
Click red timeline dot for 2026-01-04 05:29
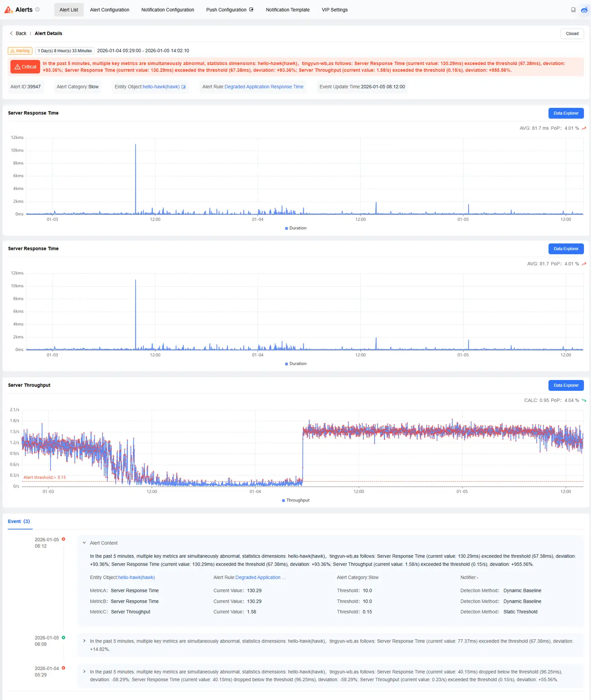[x=63, y=668]
